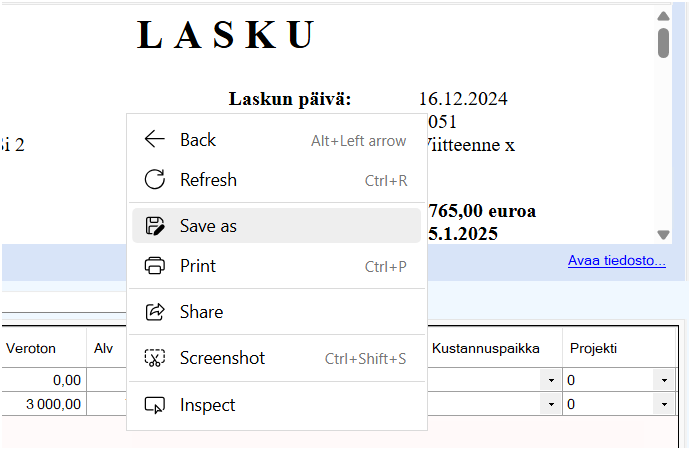Click the Share icon in context menu

tap(154, 312)
